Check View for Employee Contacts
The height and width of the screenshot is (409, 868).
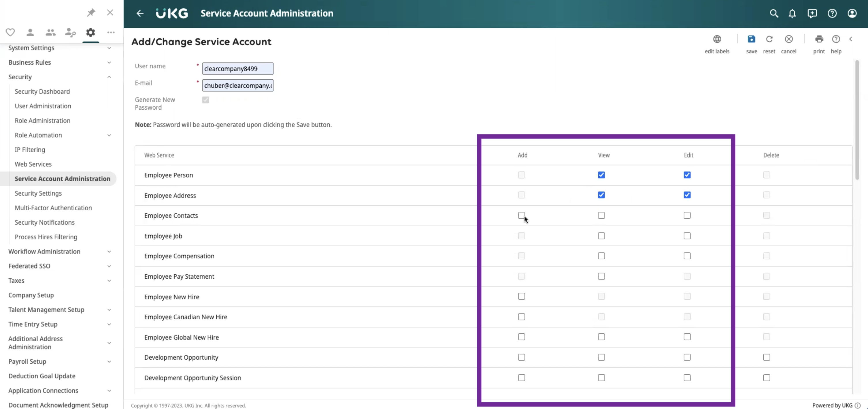point(601,215)
